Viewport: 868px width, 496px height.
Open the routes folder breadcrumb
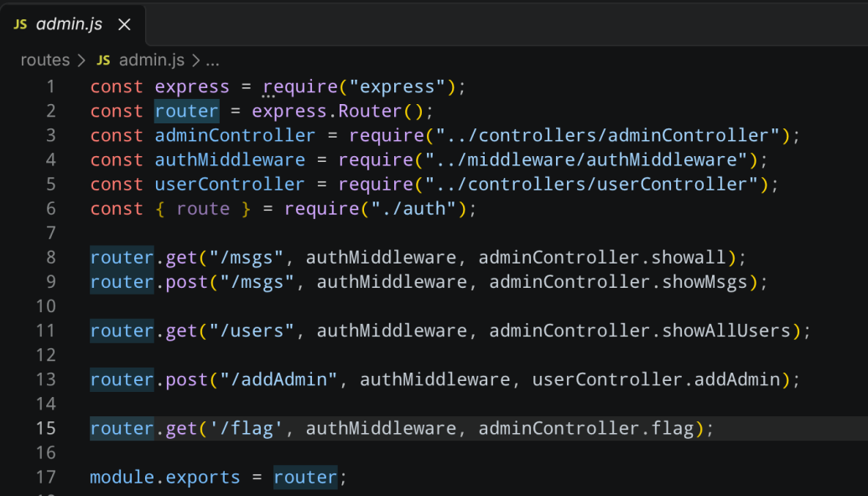(45, 60)
